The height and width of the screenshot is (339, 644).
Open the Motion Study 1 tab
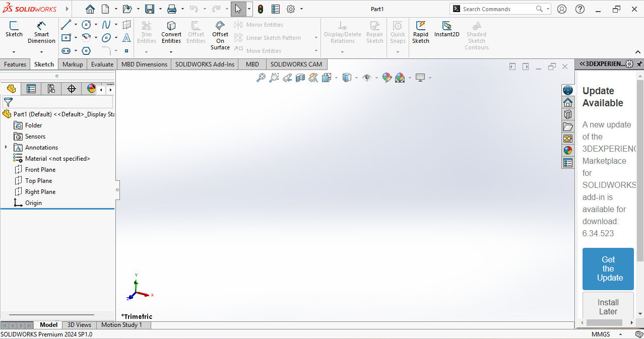point(121,325)
